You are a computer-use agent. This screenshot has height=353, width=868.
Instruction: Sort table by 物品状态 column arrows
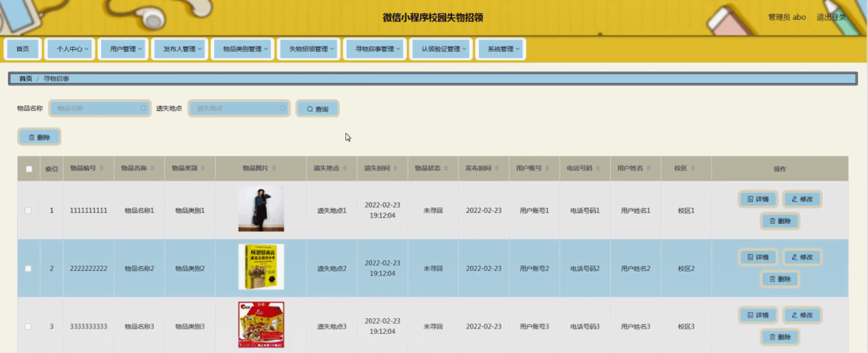446,168
